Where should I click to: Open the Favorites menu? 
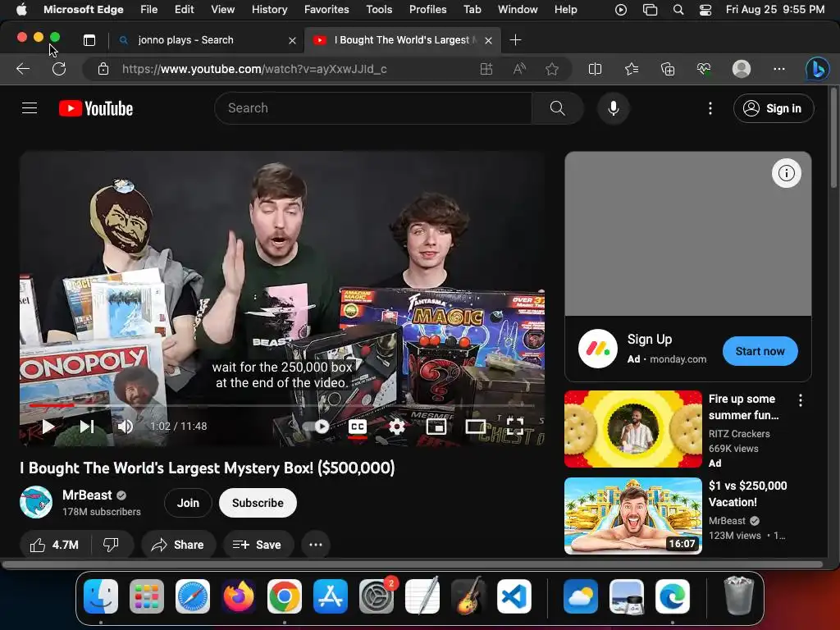pos(326,10)
